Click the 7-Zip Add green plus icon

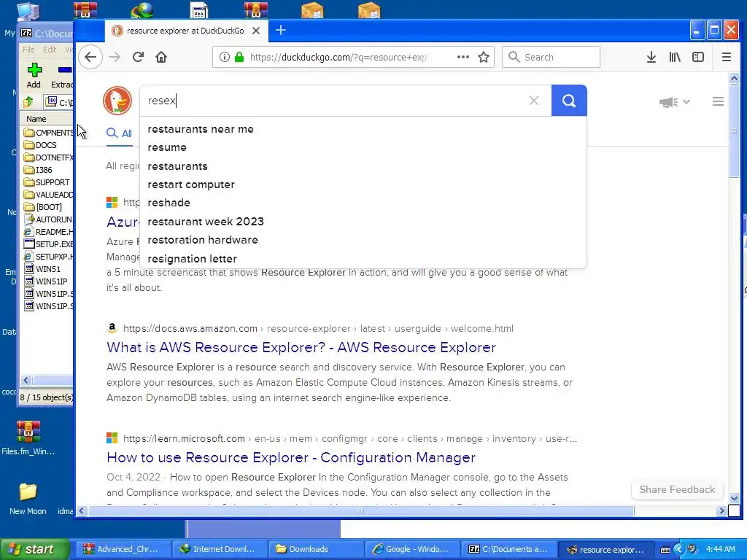pyautogui.click(x=34, y=75)
